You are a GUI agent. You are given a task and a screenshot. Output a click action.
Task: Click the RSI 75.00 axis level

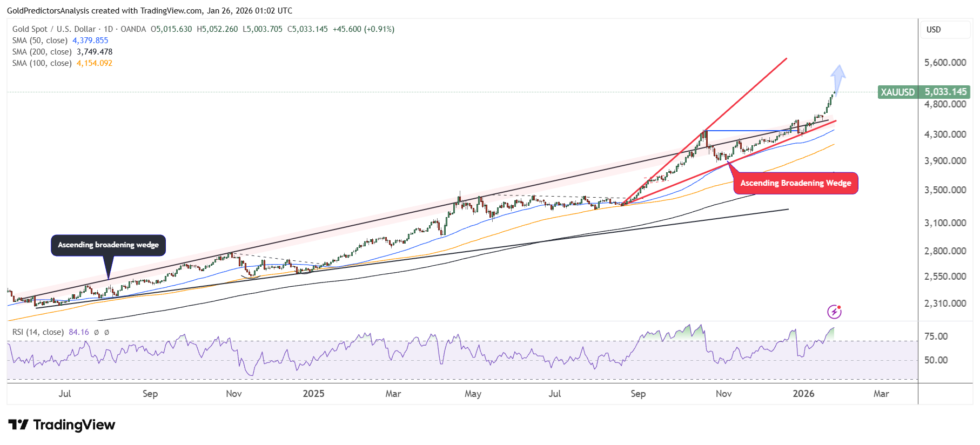click(936, 336)
